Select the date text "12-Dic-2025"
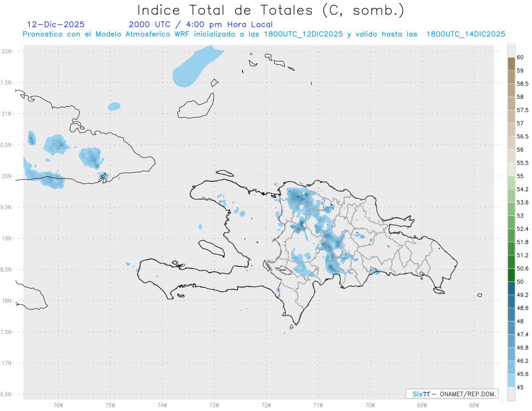The width and height of the screenshot is (532, 411). tap(56, 24)
